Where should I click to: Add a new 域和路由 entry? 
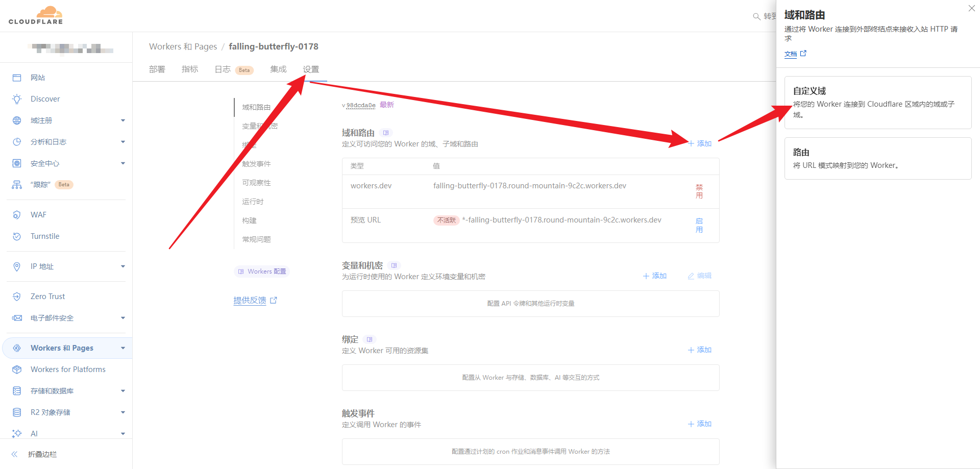pos(699,143)
